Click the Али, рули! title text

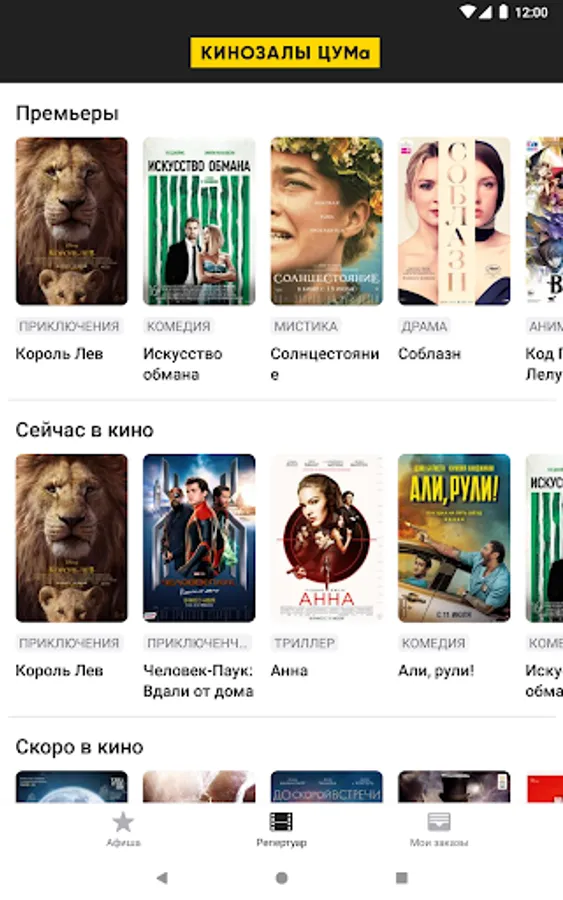coord(436,670)
